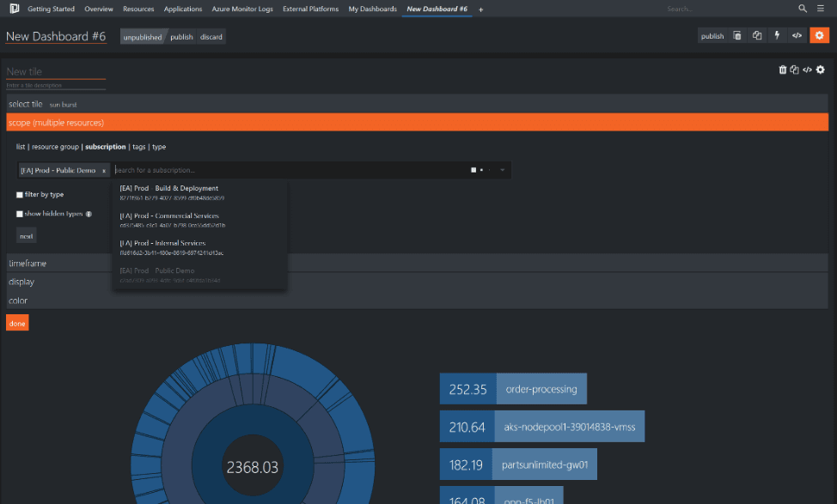Expand the timeframe section
This screenshot has width=837, height=504.
417,263
